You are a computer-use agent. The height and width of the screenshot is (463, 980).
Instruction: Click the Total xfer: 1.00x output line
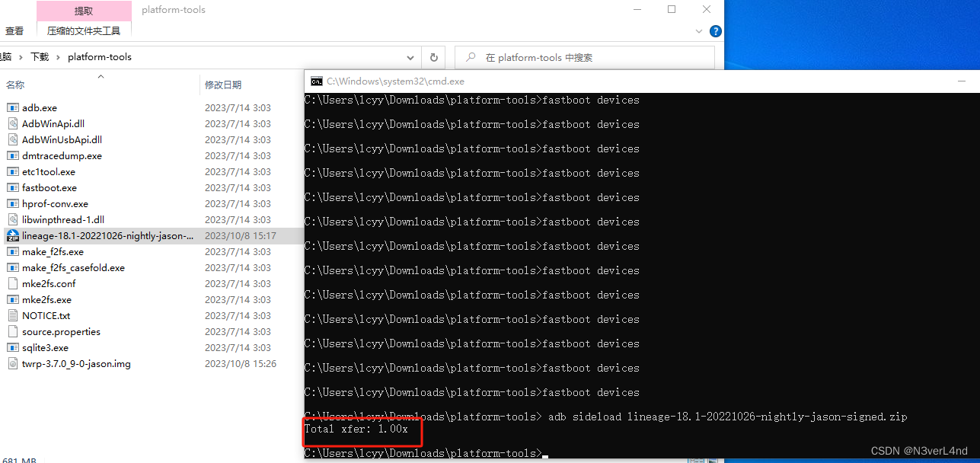point(356,429)
